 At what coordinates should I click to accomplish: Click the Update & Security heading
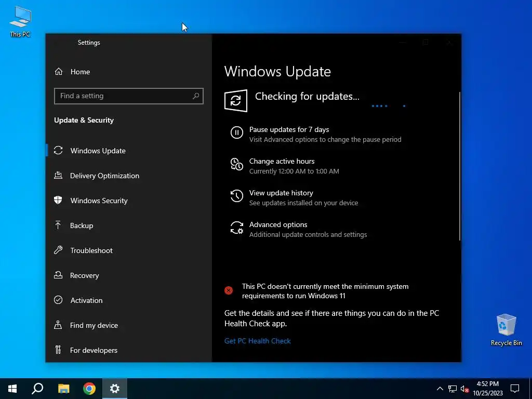tap(84, 120)
